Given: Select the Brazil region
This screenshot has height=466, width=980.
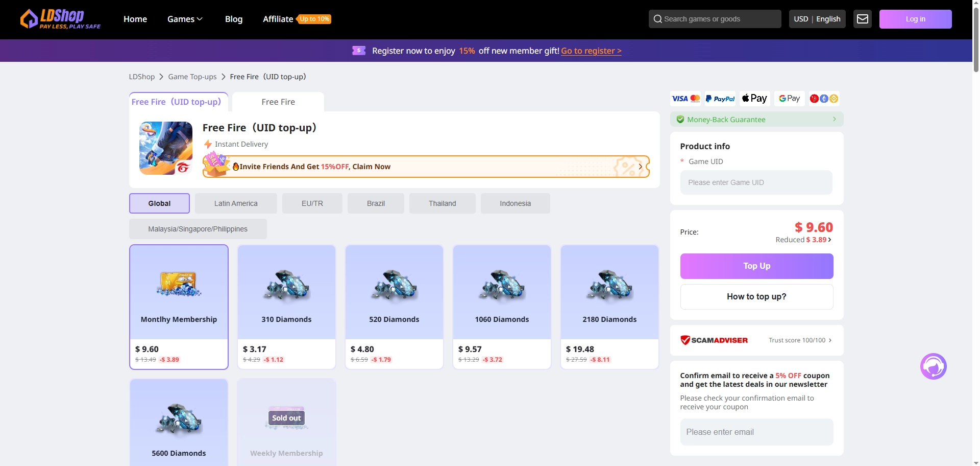Looking at the screenshot, I should pyautogui.click(x=376, y=203).
